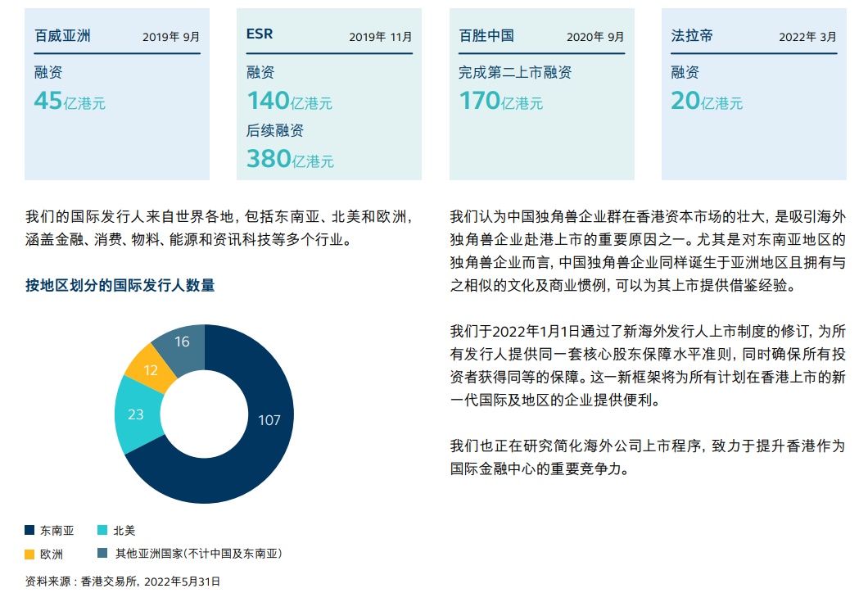Click the 东南亚 legend color swatch
The width and height of the screenshot is (868, 611).
click(x=30, y=530)
